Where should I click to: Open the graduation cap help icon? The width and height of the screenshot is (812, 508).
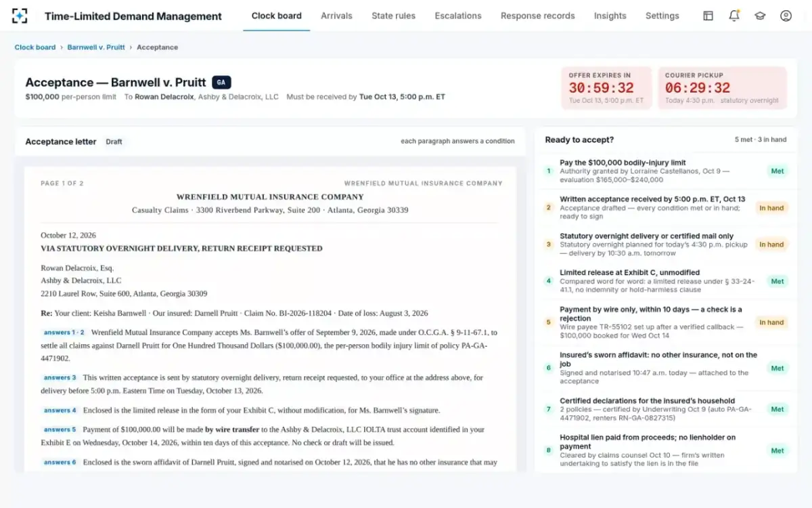pos(760,16)
